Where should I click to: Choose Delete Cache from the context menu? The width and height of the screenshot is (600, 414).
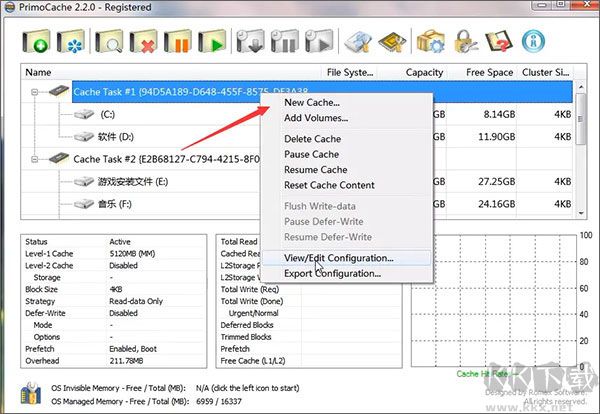point(312,139)
